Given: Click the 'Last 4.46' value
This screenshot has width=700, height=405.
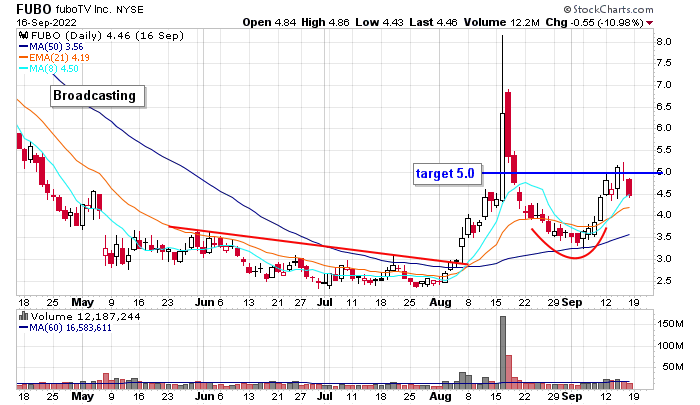Looking at the screenshot, I should pyautogui.click(x=433, y=22).
